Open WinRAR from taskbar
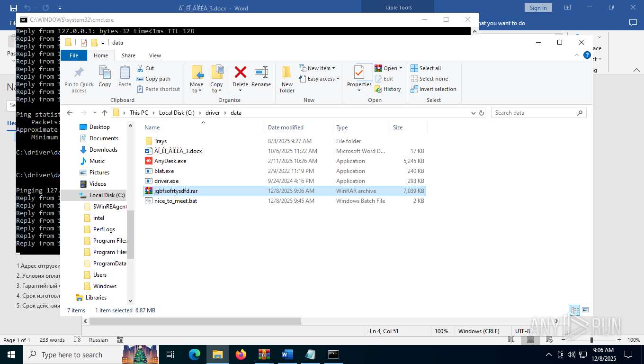Viewport: 644px width, 364px height. click(264, 355)
